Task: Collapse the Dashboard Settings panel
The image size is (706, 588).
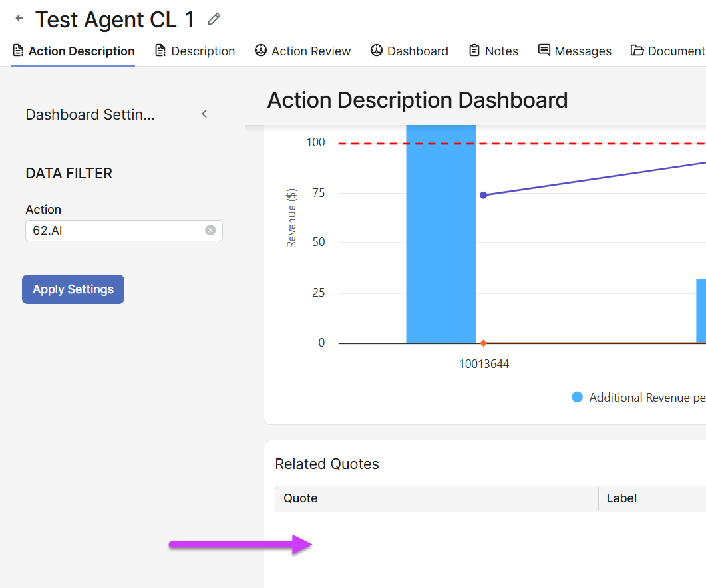Action: pyautogui.click(x=205, y=114)
